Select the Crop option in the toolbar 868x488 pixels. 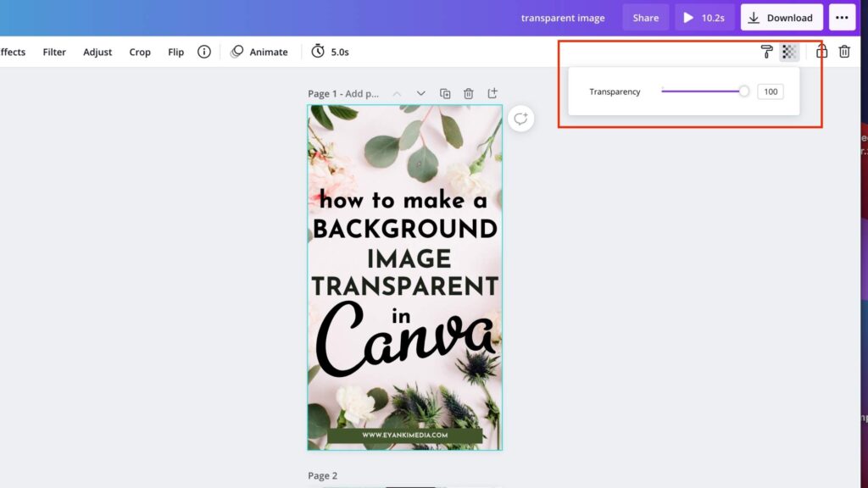tap(140, 52)
